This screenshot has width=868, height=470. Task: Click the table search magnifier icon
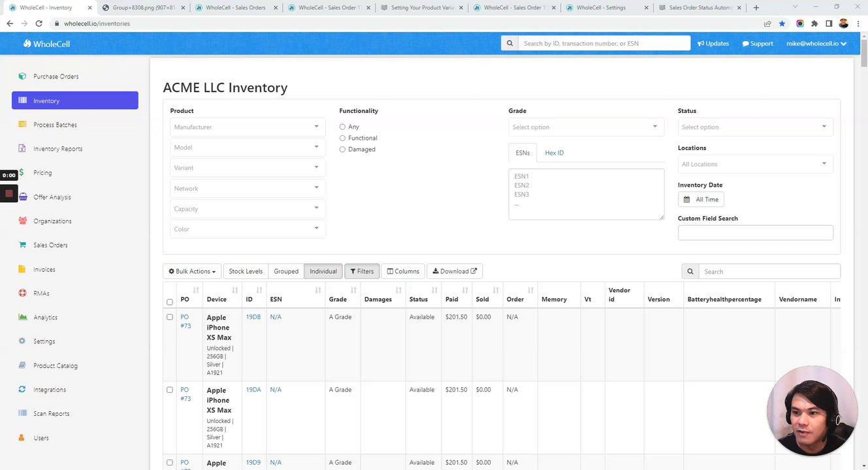(x=690, y=272)
